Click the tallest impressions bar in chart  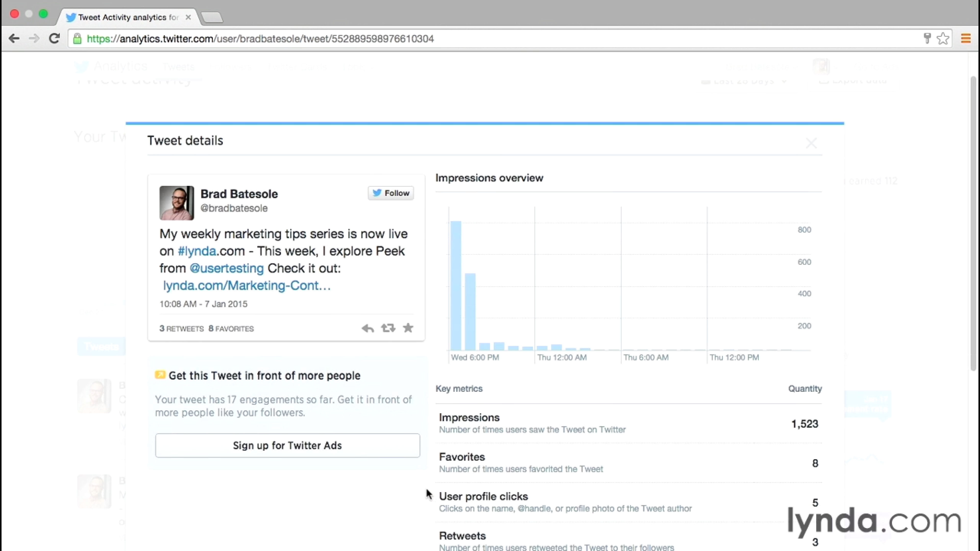(x=456, y=285)
